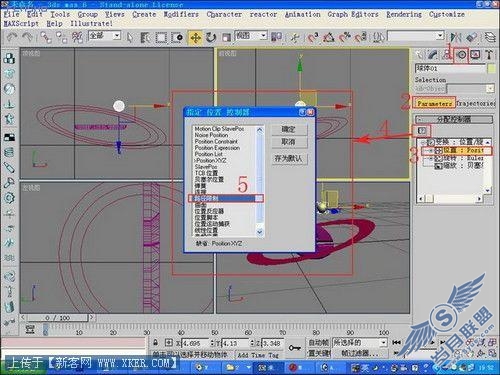Open Select by Name list icon
Screen dimensions: 500x375
[x=145, y=37]
